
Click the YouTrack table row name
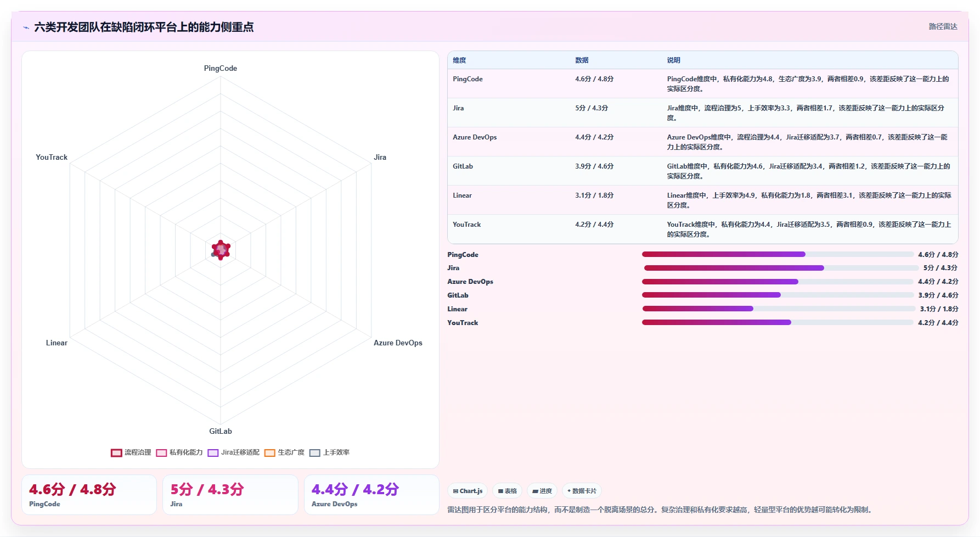pos(466,225)
